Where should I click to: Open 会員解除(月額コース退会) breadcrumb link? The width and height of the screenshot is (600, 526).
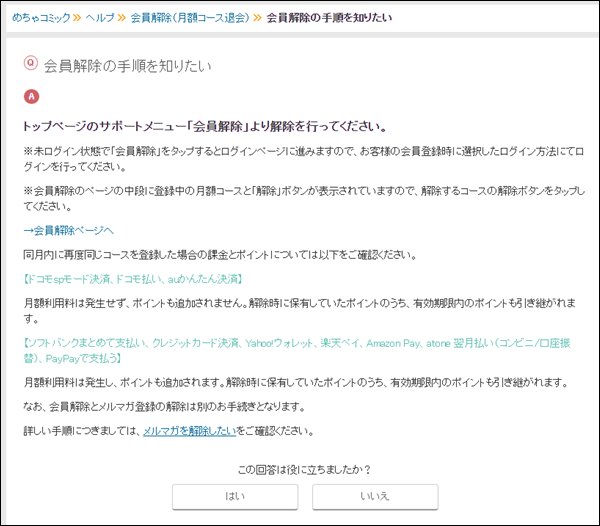click(190, 18)
